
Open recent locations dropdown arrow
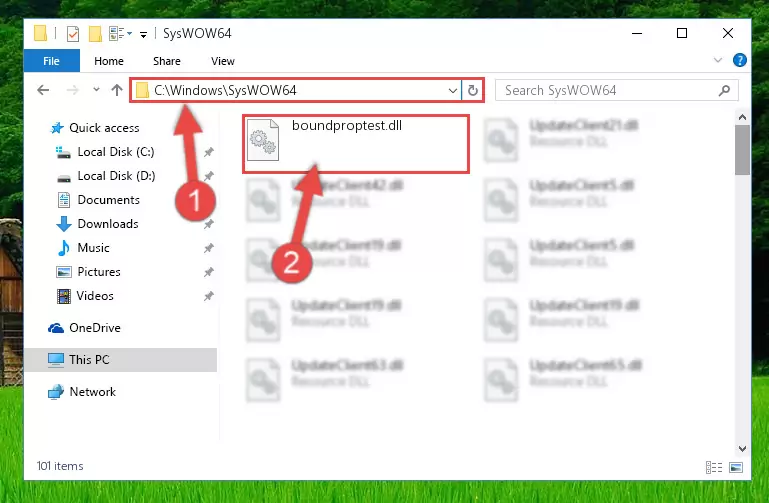tap(96, 90)
